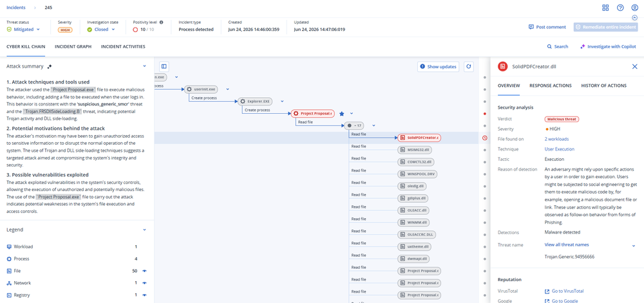644x303 pixels.
Task: Click Investigate with Copilot
Action: click(x=608, y=47)
